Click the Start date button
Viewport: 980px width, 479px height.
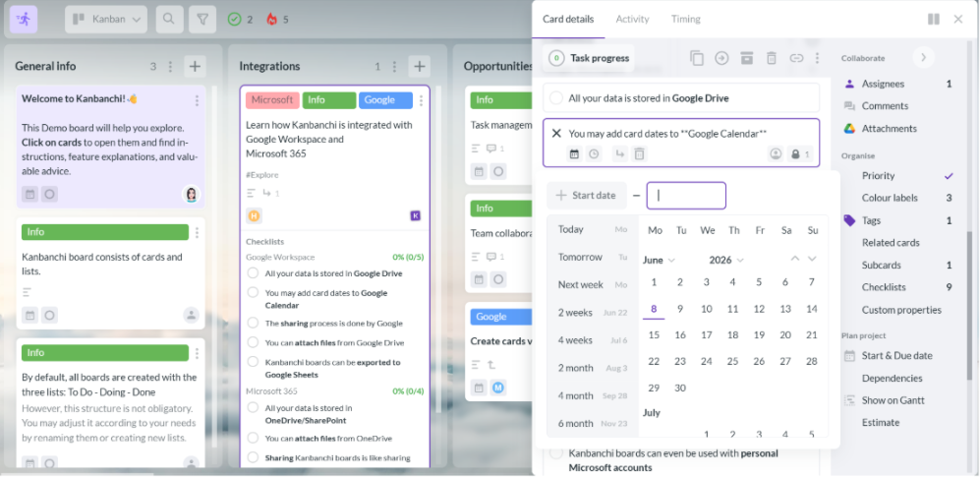coord(586,195)
